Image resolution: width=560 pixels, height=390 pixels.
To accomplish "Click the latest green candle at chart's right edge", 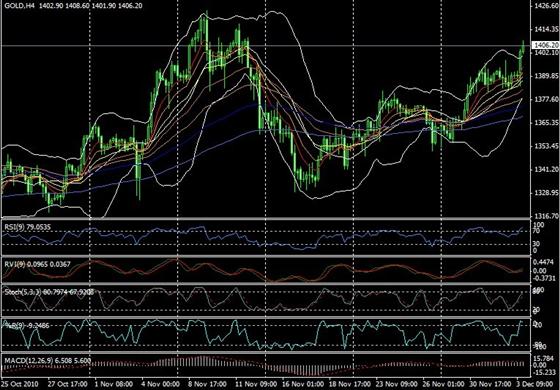I will [523, 47].
